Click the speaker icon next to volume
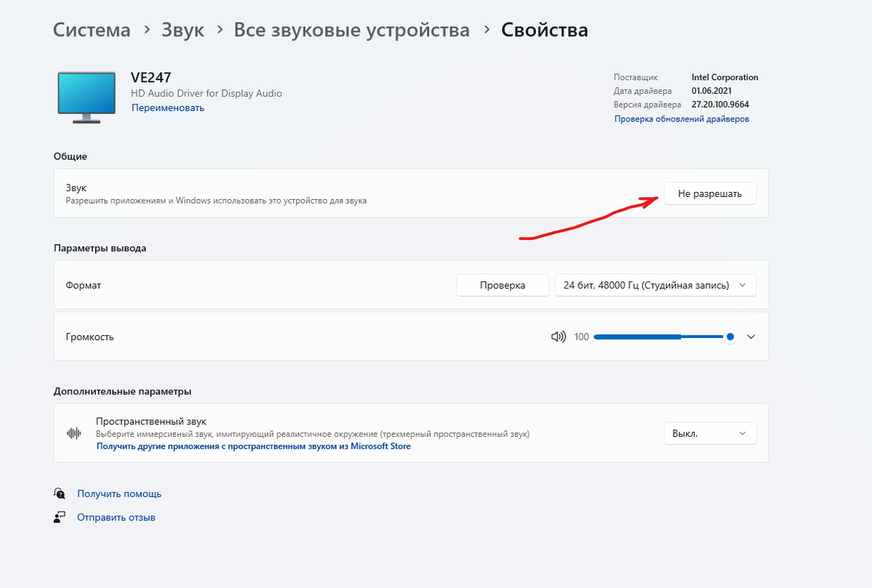The width and height of the screenshot is (872, 588). tap(558, 336)
